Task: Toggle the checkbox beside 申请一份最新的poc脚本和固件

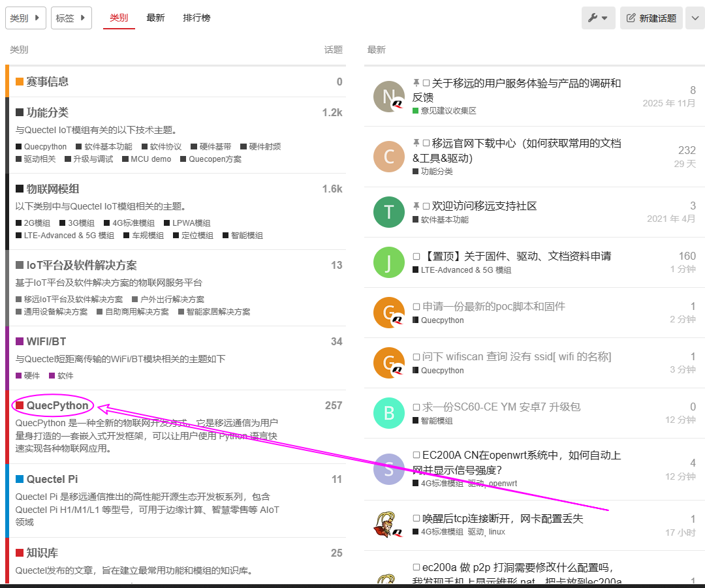Action: (x=416, y=307)
